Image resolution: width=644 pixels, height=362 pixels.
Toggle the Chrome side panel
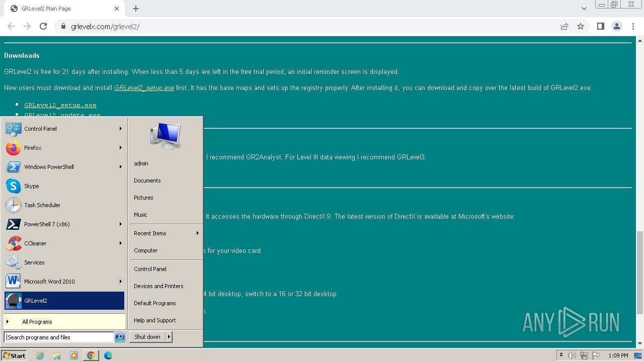(601, 26)
